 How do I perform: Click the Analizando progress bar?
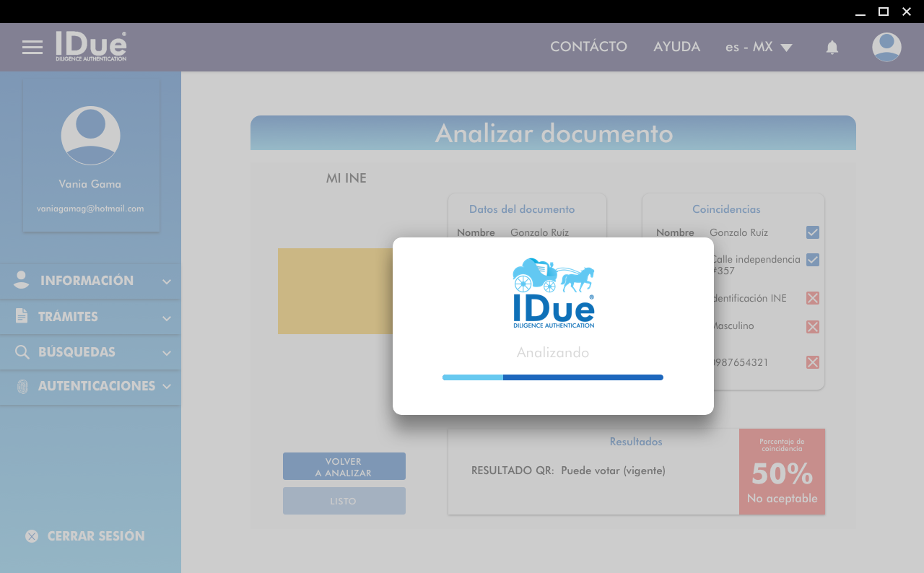(552, 377)
